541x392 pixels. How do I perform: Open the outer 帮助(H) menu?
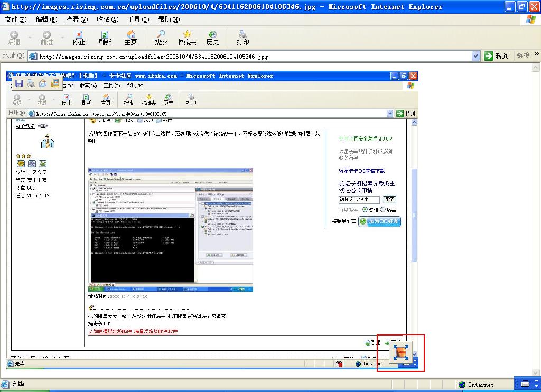point(169,20)
